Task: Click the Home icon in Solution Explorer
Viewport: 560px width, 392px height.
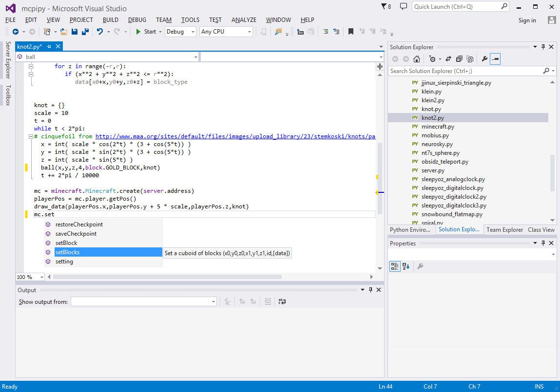Action: coord(416,59)
